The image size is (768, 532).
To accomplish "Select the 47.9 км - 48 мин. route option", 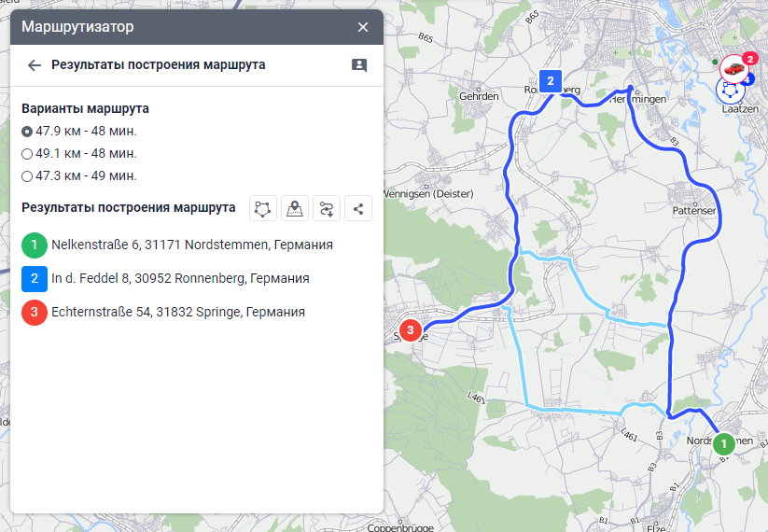I will click(27, 131).
